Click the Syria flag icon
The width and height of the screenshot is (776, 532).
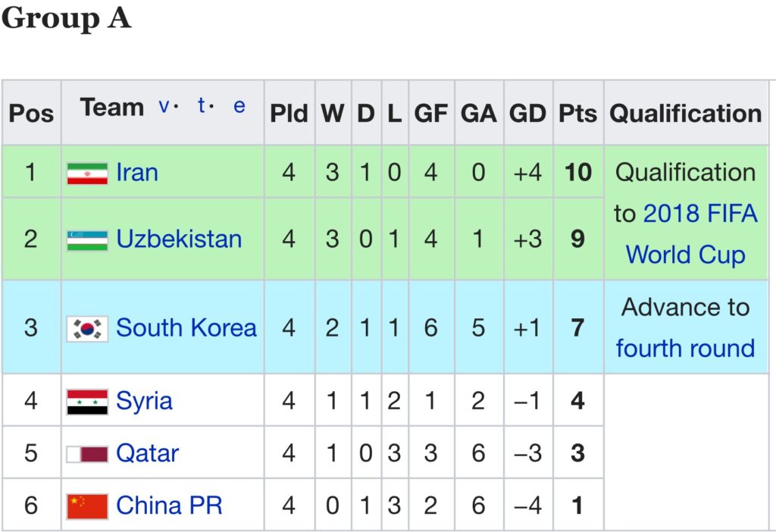click(87, 402)
